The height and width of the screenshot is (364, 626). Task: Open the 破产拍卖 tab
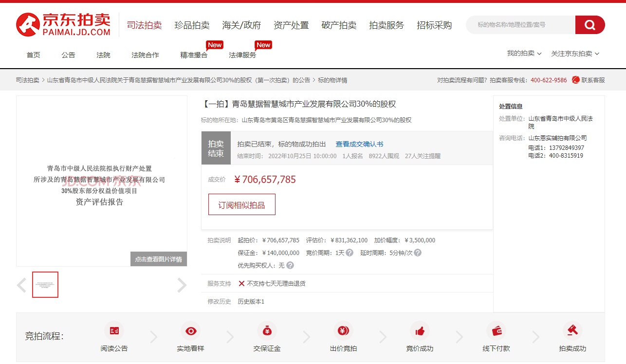339,25
